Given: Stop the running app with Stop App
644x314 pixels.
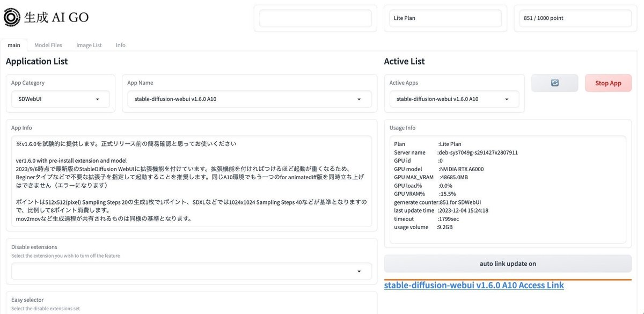Looking at the screenshot, I should 608,83.
